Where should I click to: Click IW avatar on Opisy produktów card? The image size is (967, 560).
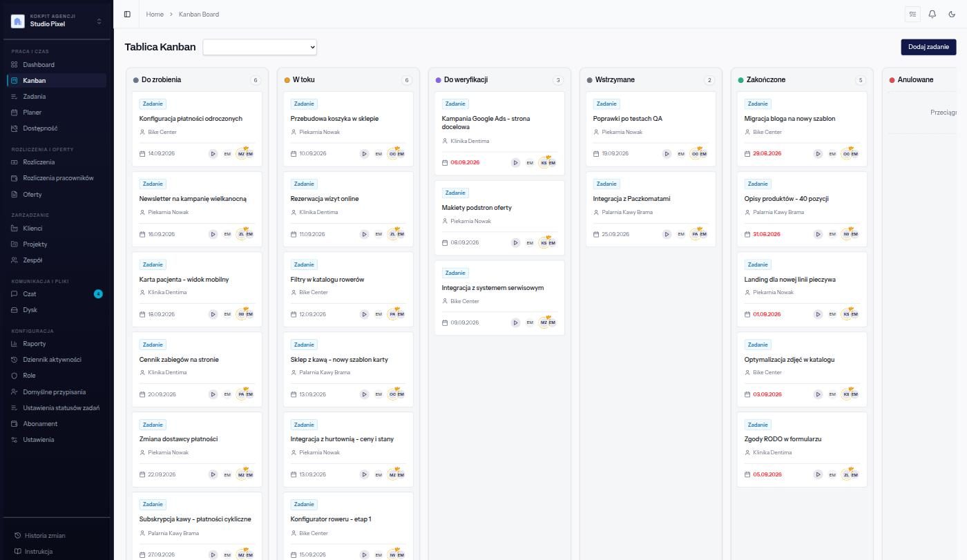pos(846,234)
